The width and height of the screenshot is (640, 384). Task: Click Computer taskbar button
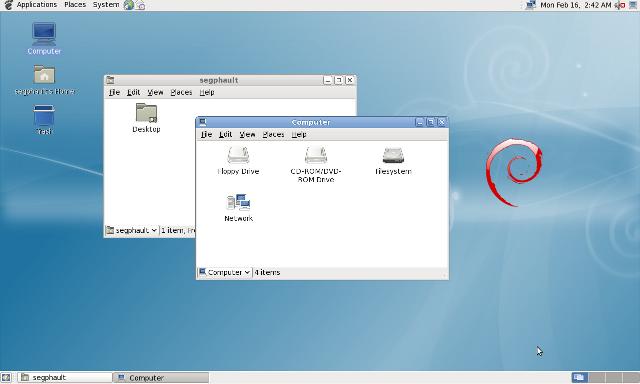pos(161,377)
